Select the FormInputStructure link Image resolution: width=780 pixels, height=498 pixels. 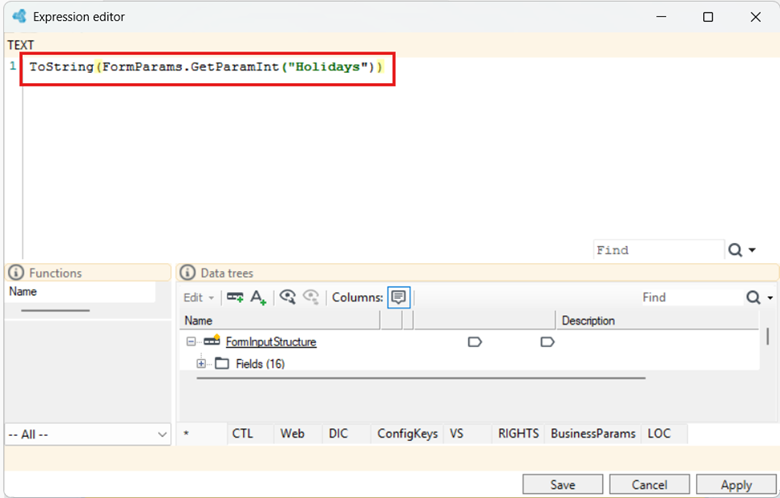[271, 342]
